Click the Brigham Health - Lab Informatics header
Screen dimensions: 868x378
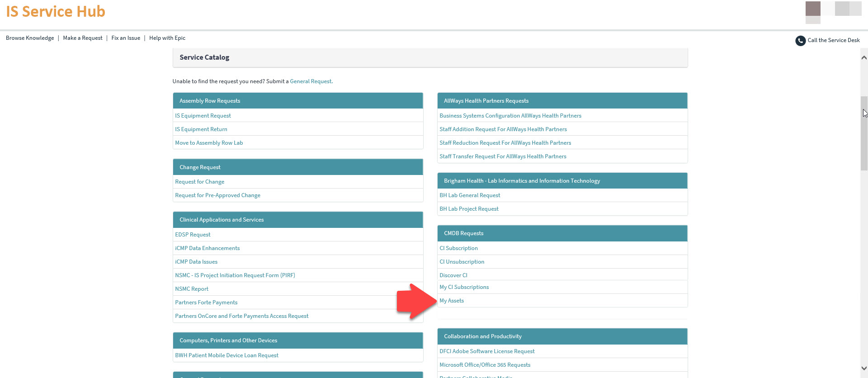562,181
